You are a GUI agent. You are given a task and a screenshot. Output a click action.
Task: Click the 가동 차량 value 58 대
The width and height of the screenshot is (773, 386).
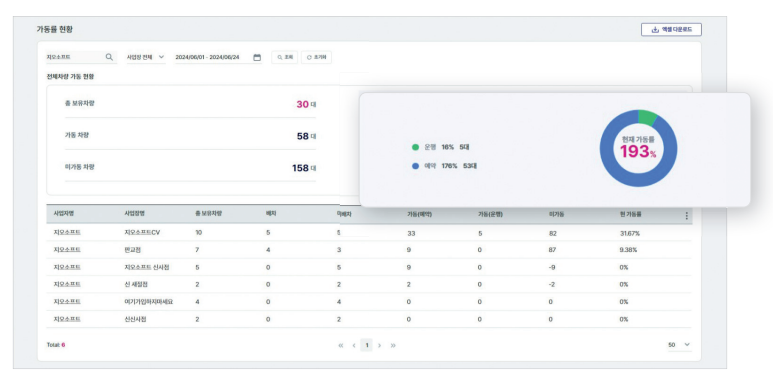click(x=306, y=136)
